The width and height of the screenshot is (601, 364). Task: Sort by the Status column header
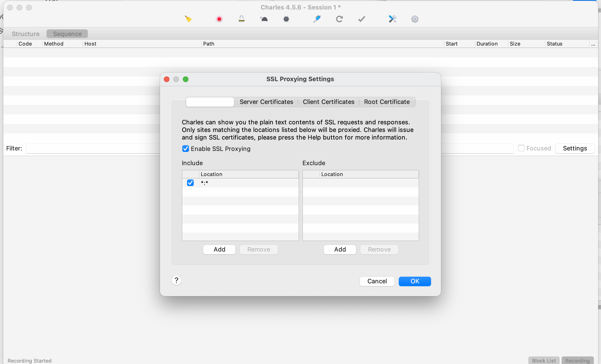click(x=567, y=44)
